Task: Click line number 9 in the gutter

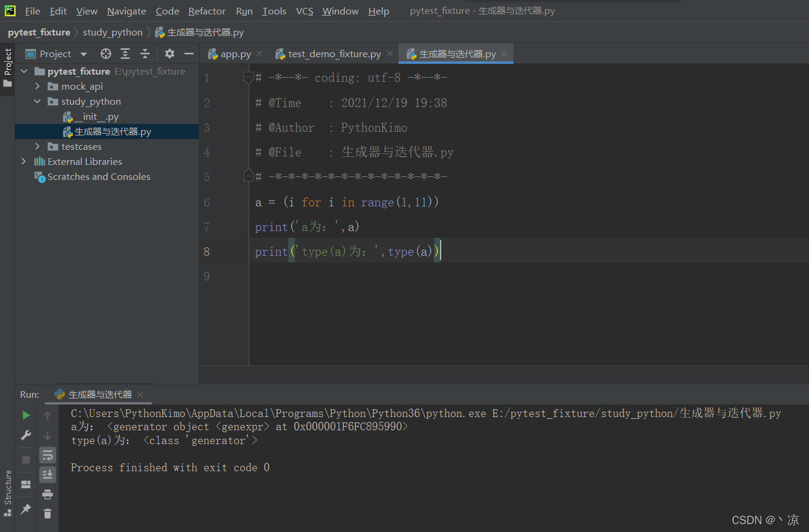Action: [206, 276]
